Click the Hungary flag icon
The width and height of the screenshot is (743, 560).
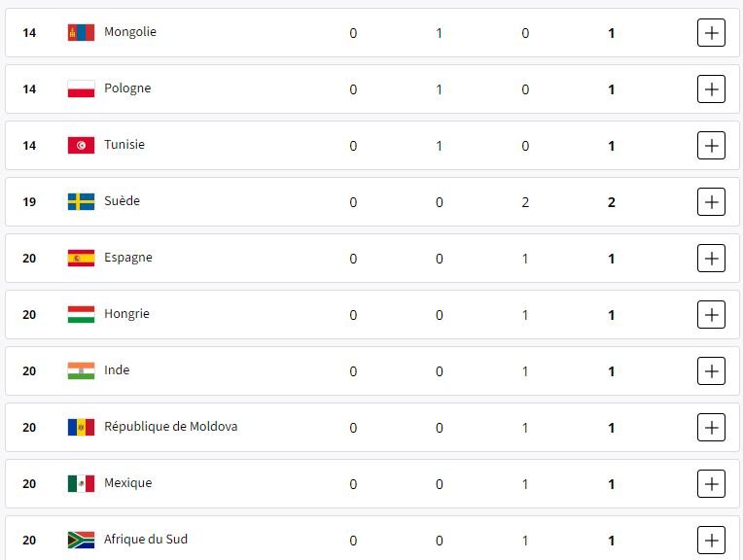(81, 315)
